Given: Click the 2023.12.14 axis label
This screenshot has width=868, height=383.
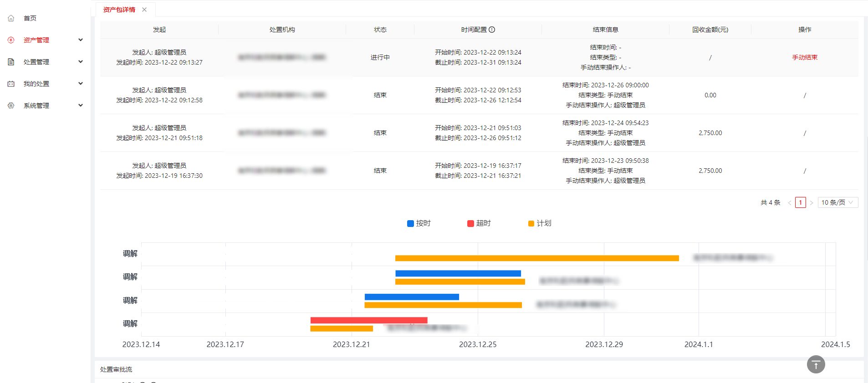Looking at the screenshot, I should point(141,344).
